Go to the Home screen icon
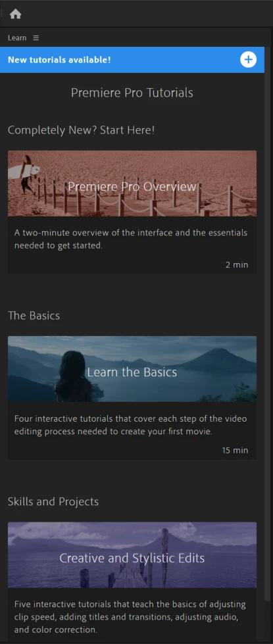 coord(15,14)
